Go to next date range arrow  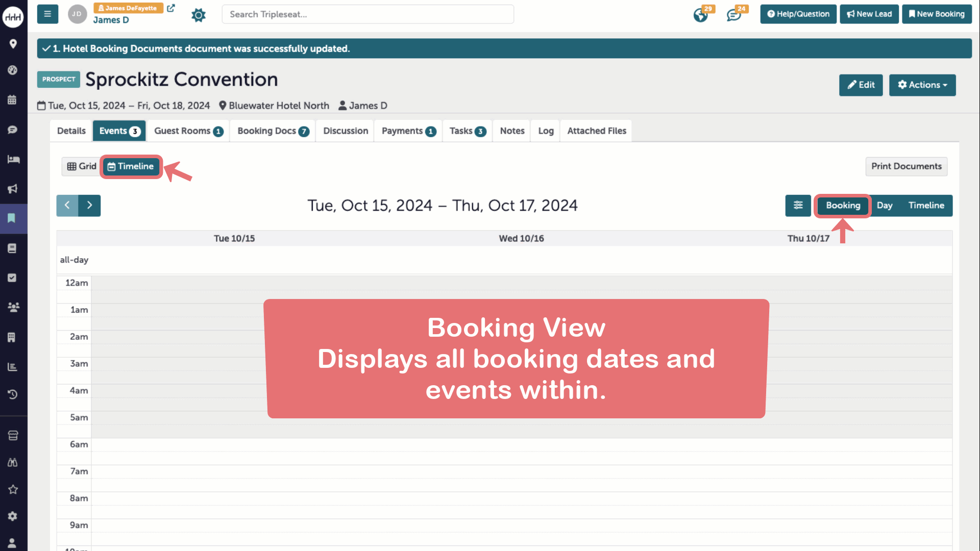89,206
